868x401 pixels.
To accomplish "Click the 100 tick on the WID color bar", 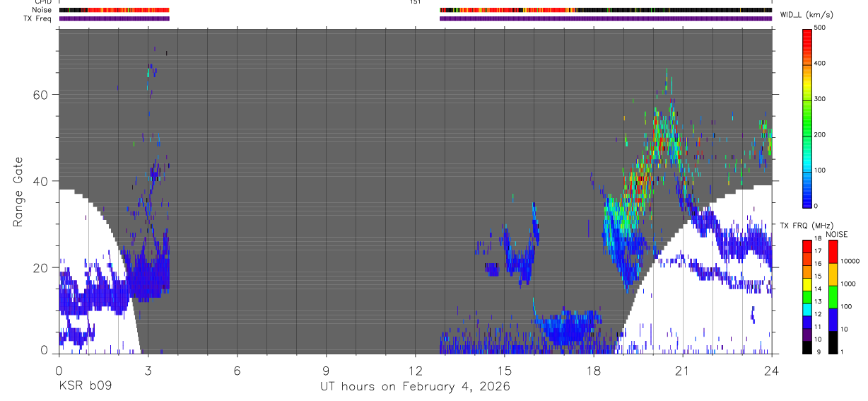I will tap(820, 170).
